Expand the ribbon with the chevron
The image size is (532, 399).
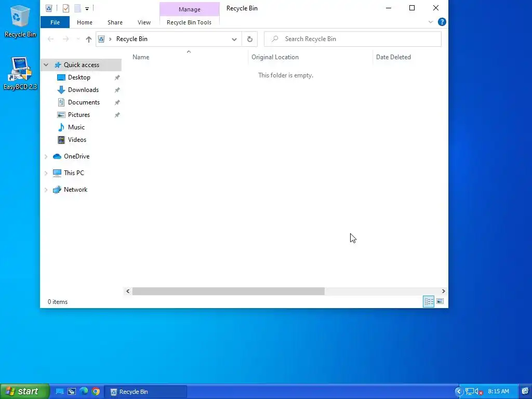click(431, 22)
